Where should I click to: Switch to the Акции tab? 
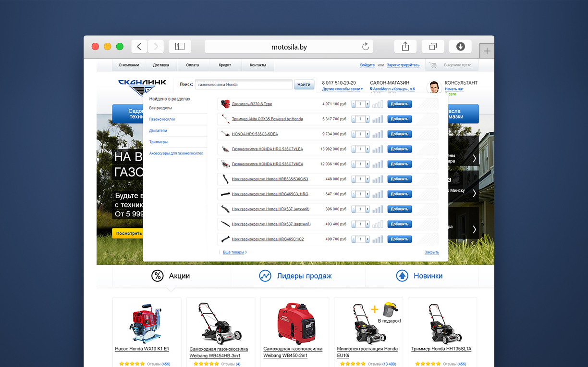click(x=179, y=276)
